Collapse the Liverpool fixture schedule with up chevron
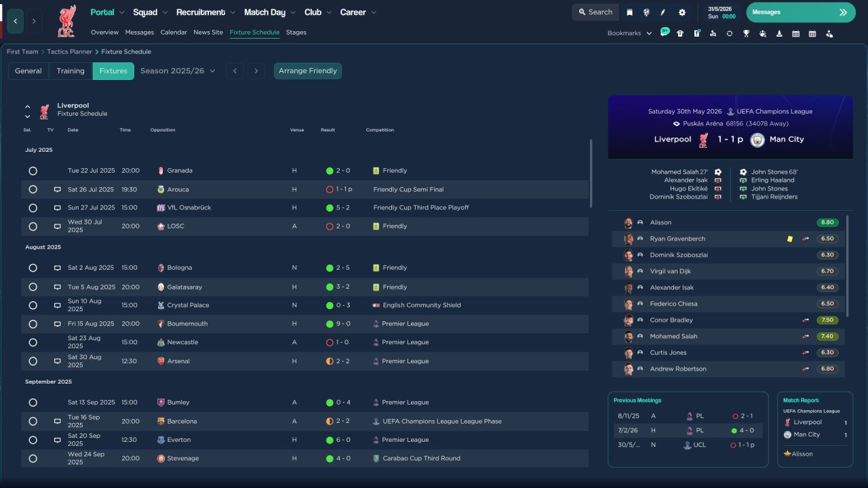The image size is (868, 488). 28,107
